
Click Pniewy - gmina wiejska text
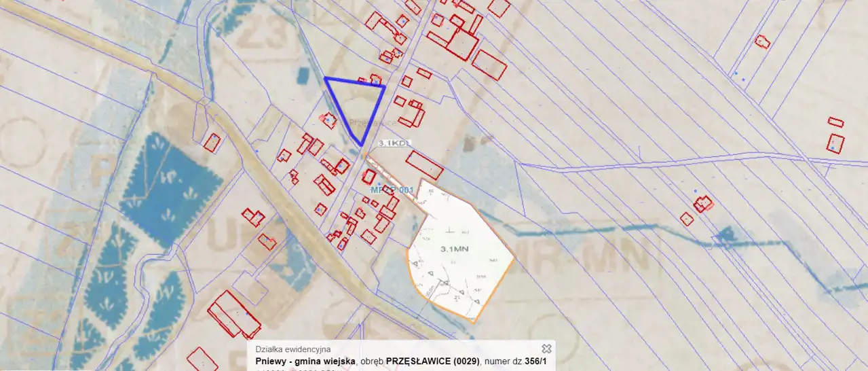(x=305, y=361)
